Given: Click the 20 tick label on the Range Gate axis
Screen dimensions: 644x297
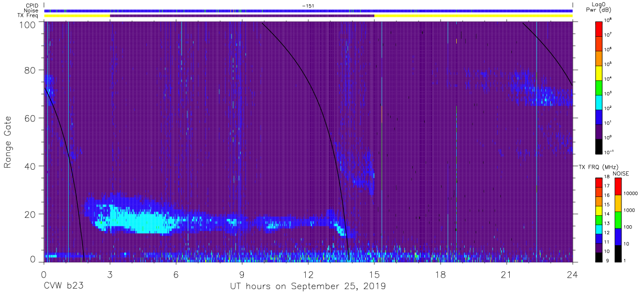Looking at the screenshot, I should click(30, 214).
